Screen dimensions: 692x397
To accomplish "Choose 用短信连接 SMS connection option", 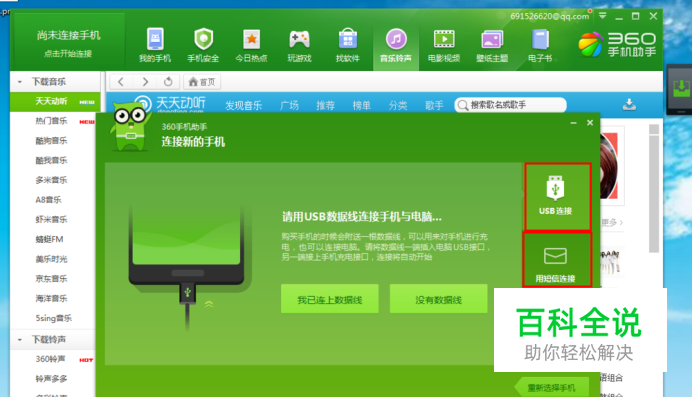I will pyautogui.click(x=557, y=259).
